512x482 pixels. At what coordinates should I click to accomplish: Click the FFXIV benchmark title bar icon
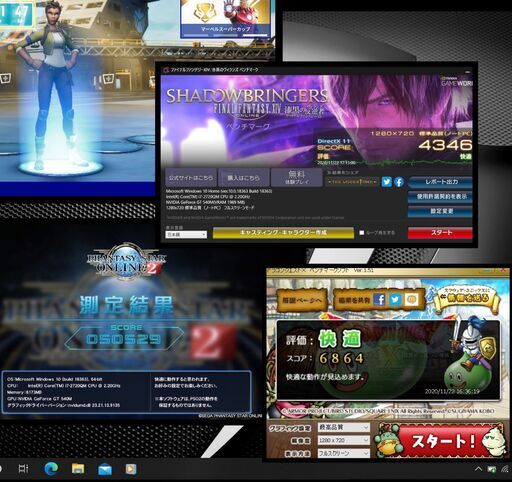(x=166, y=70)
